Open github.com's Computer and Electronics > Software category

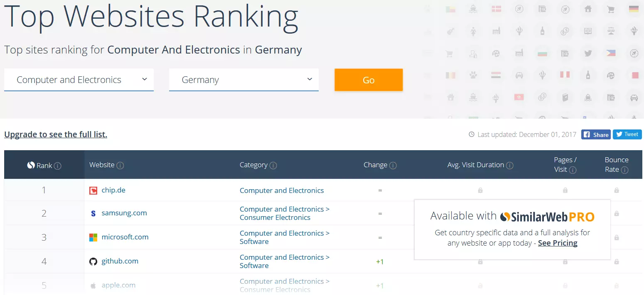(284, 261)
